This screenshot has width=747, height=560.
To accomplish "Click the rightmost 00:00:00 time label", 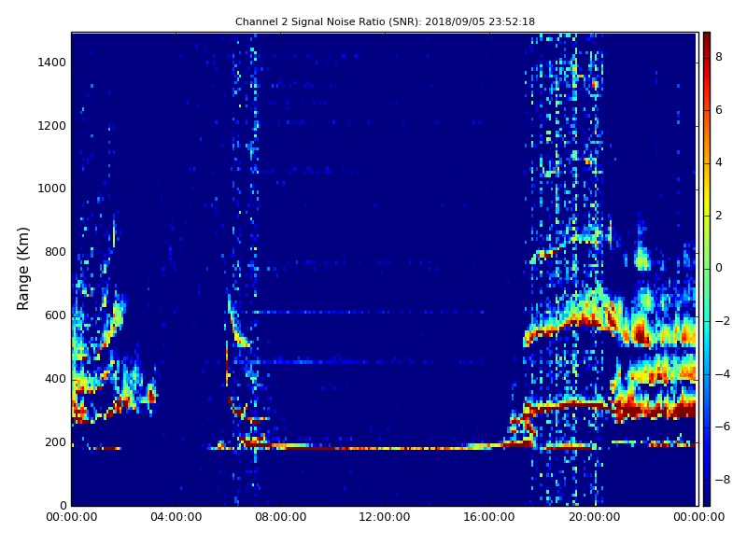I will pos(698,517).
